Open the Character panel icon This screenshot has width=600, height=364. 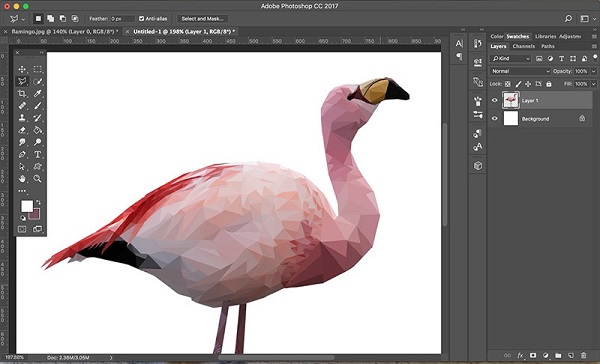pos(459,44)
